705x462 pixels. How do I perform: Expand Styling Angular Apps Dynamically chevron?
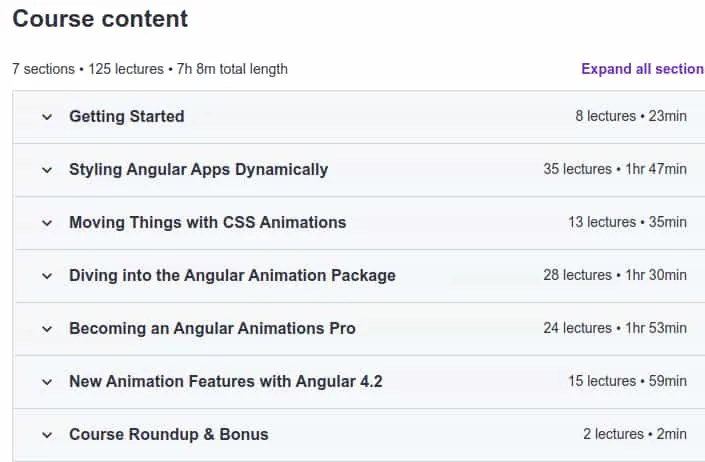click(47, 170)
